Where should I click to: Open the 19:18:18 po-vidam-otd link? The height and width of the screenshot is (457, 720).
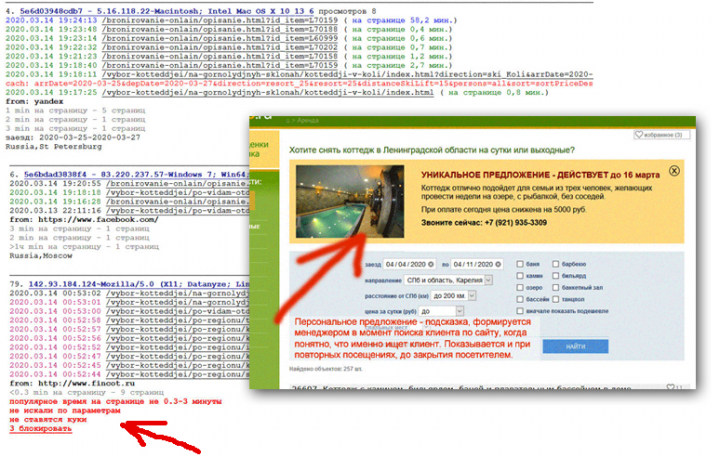178,192
